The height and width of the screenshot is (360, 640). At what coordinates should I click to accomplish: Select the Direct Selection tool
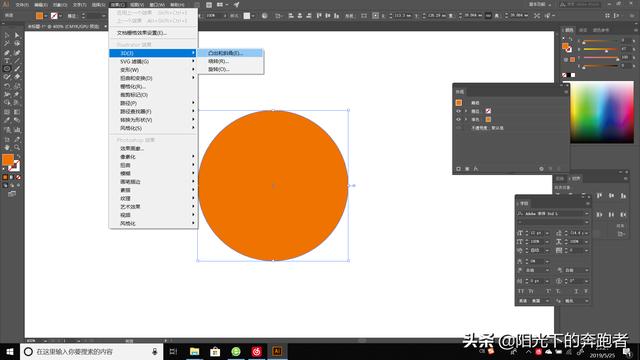coord(17,36)
